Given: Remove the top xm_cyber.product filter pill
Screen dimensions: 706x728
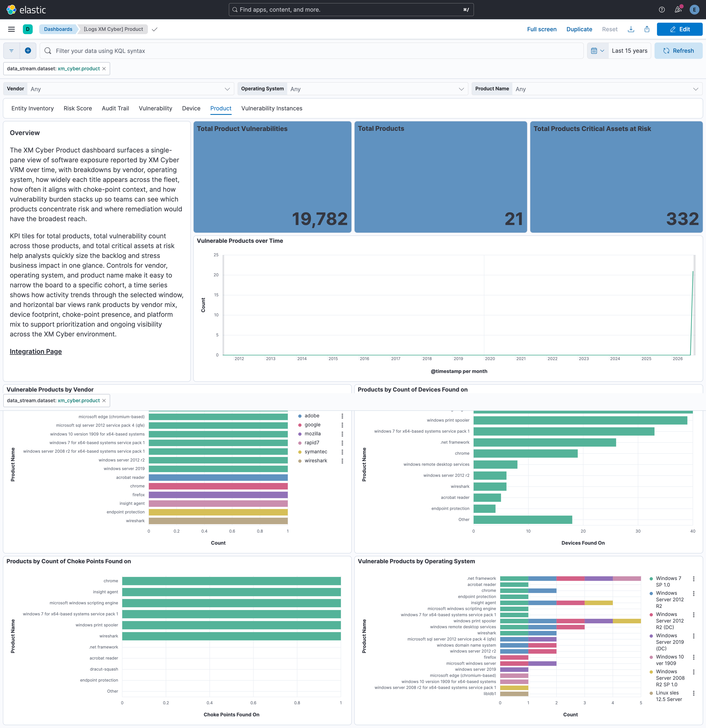Looking at the screenshot, I should 104,69.
